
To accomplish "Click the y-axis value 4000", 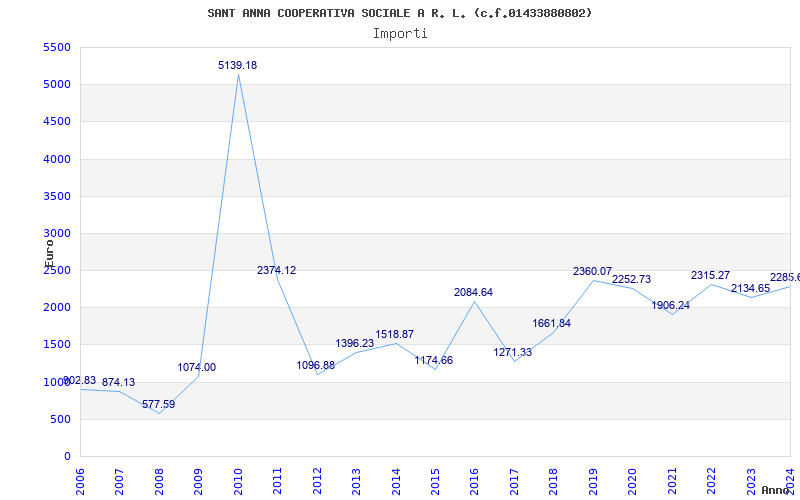I will pos(57,159).
